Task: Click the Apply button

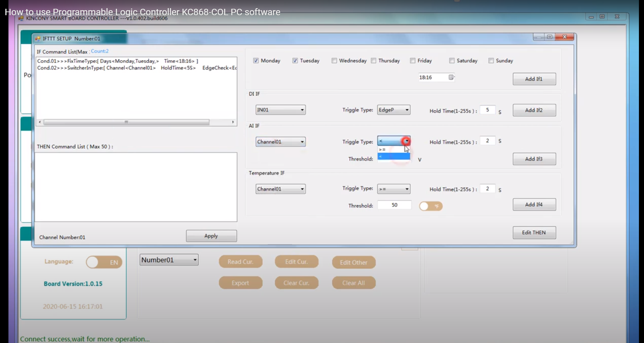Action: coord(211,236)
